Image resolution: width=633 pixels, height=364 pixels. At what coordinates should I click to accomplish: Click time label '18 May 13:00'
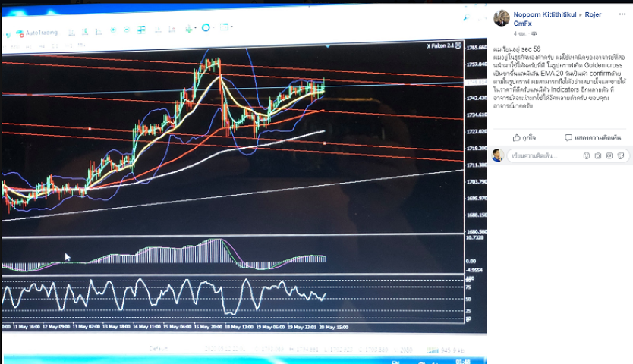click(x=239, y=327)
